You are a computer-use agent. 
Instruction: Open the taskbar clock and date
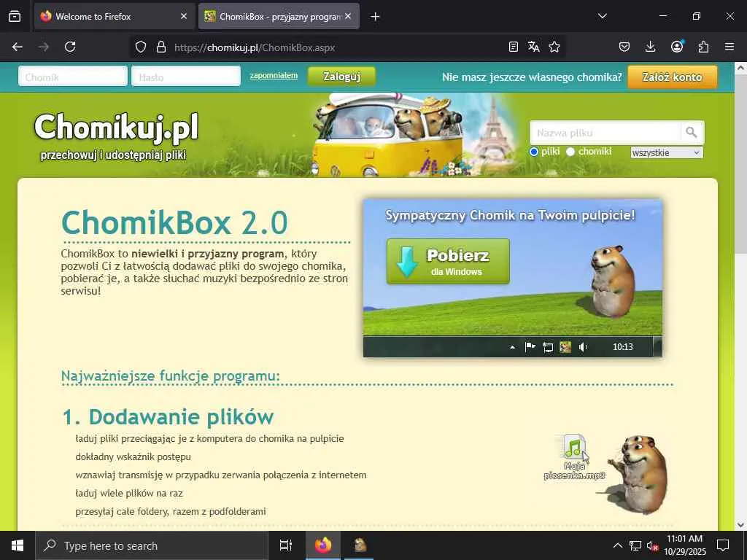[x=684, y=545]
